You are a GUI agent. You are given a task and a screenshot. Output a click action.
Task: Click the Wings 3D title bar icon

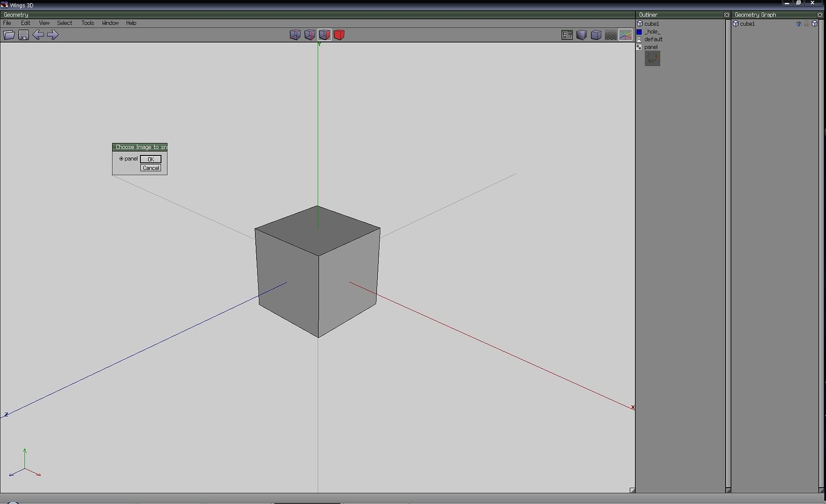pos(5,5)
